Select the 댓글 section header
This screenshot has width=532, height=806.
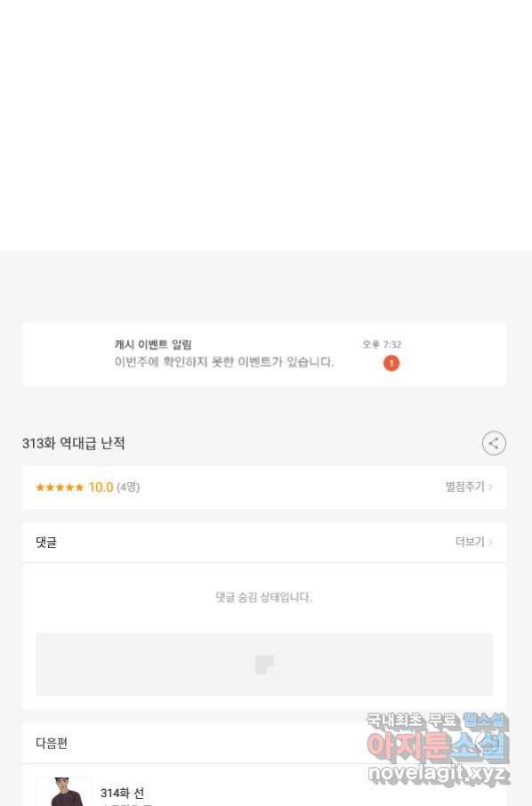pyautogui.click(x=46, y=543)
